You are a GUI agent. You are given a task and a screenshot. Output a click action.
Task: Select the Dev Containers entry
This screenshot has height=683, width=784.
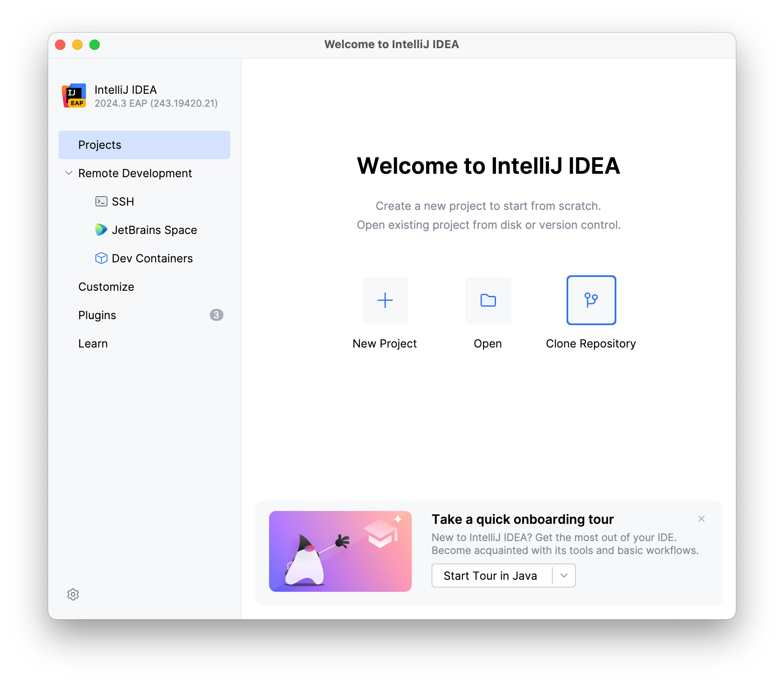144,258
